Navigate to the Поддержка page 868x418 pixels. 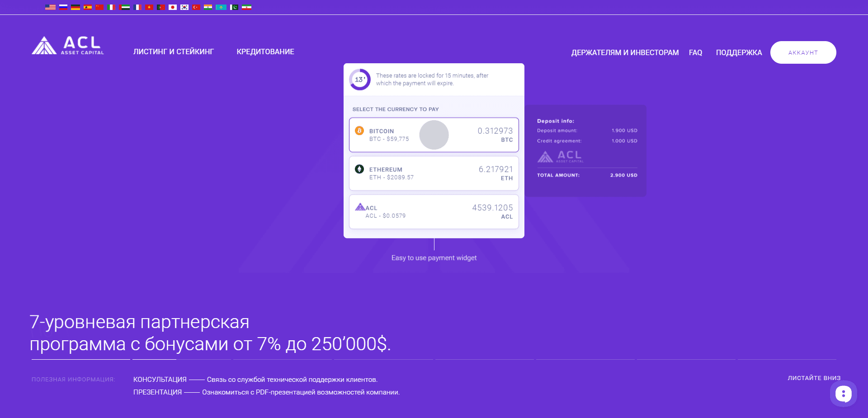pos(739,53)
